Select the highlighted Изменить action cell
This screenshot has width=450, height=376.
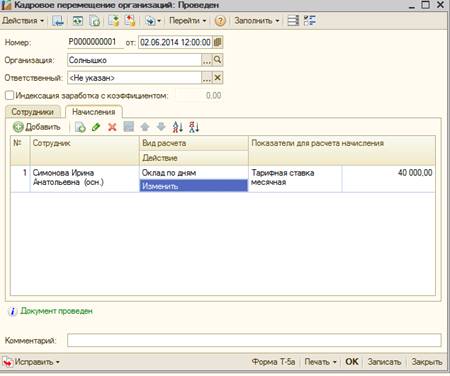[x=194, y=186]
